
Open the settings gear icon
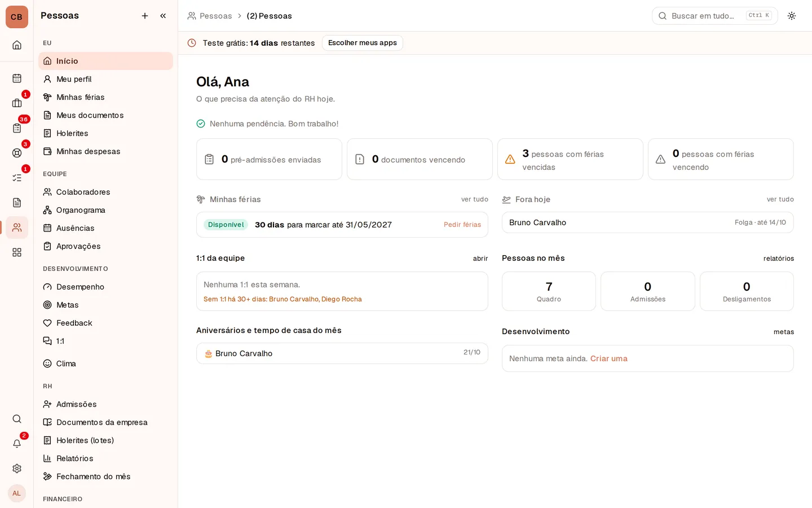pos(17,468)
